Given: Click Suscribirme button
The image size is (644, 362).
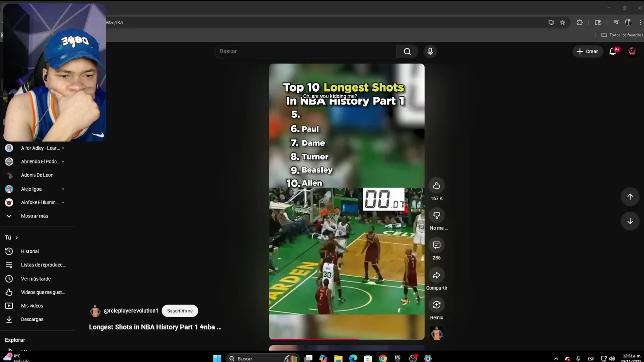Looking at the screenshot, I should [180, 311].
